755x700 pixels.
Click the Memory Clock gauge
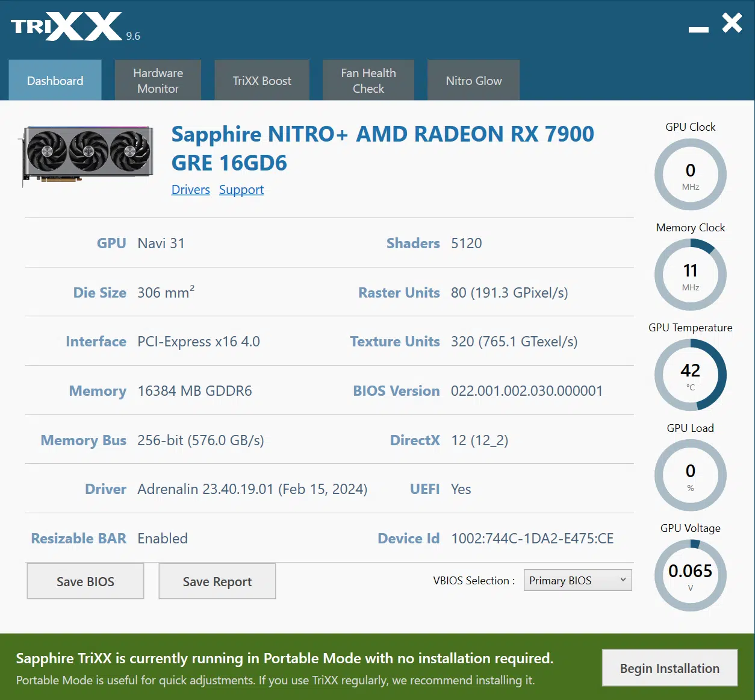pos(691,275)
